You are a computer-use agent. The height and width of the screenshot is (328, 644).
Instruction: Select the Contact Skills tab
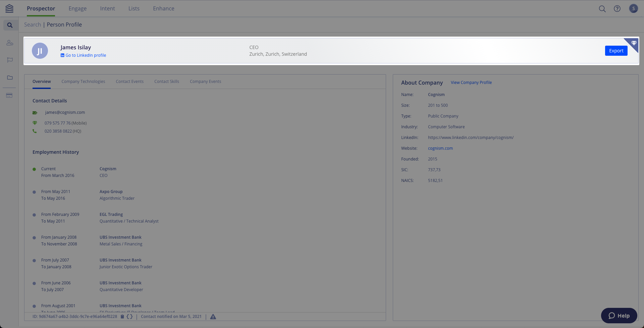click(167, 82)
